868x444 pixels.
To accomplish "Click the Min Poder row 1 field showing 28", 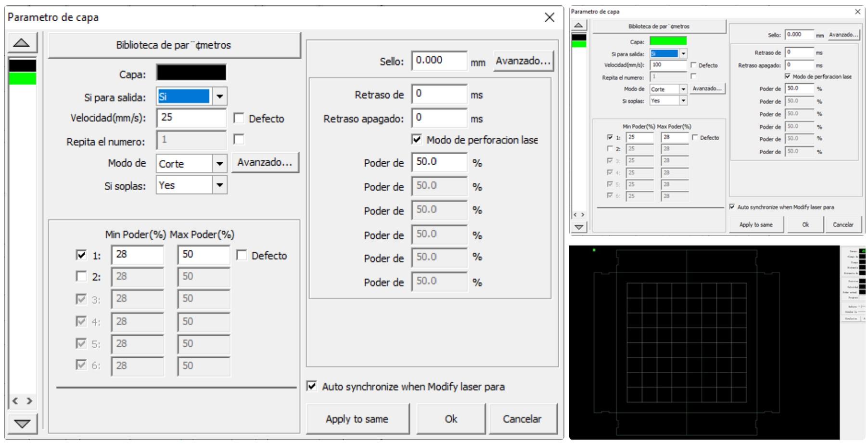I will (x=137, y=255).
